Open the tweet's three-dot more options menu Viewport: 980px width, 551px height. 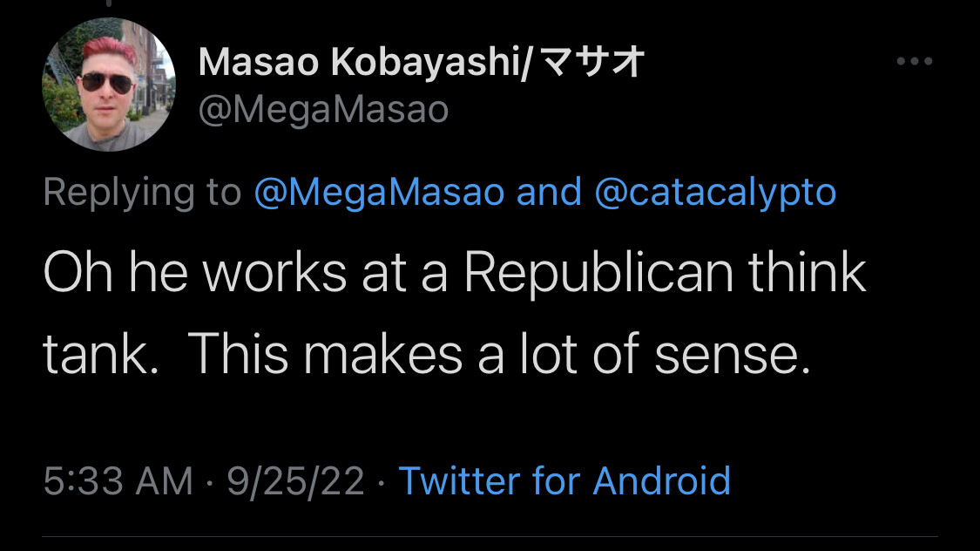915,62
